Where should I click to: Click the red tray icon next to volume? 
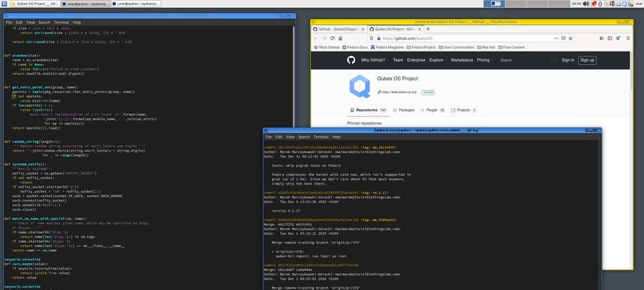pyautogui.click(x=594, y=4)
